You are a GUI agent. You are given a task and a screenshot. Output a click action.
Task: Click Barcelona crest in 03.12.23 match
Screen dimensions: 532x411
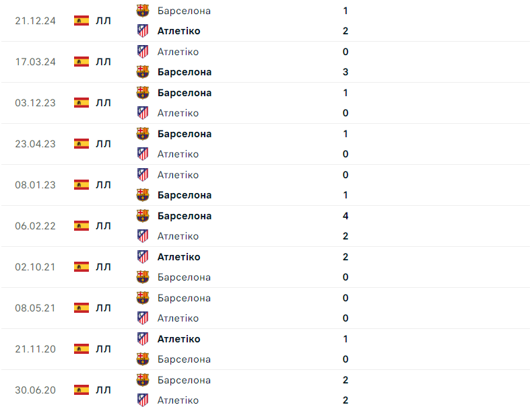click(143, 92)
